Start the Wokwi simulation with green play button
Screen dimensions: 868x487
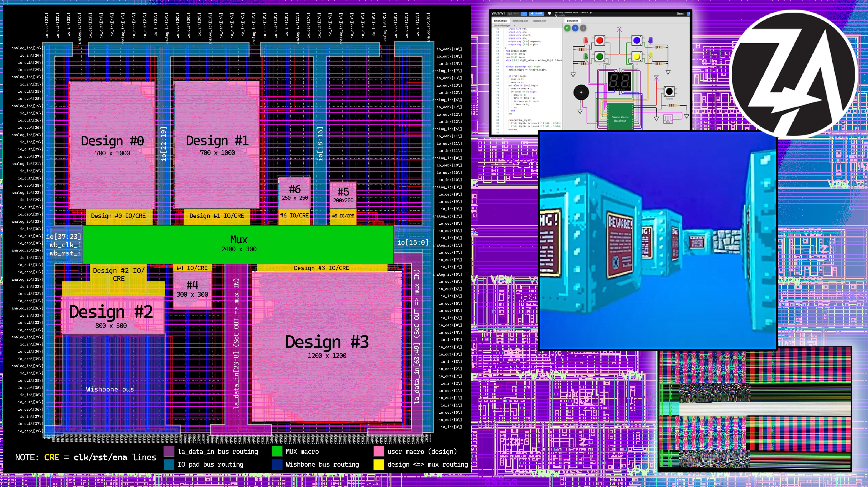click(x=567, y=28)
